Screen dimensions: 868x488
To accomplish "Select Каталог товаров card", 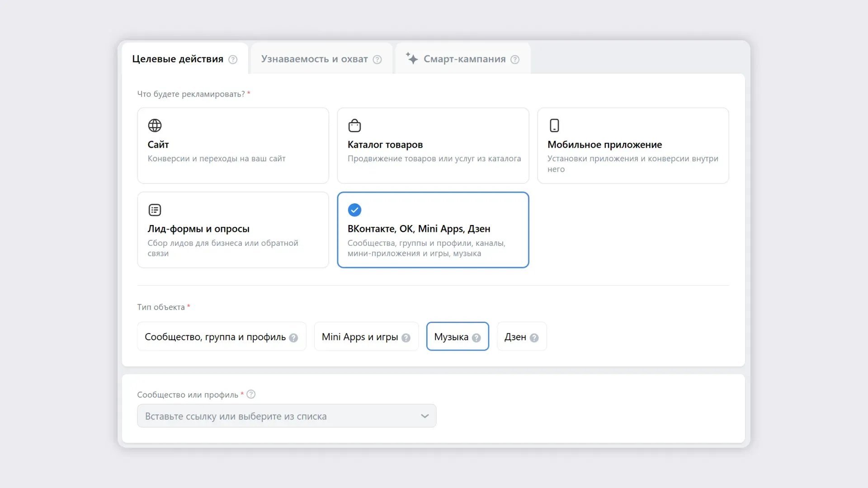I will pos(433,145).
